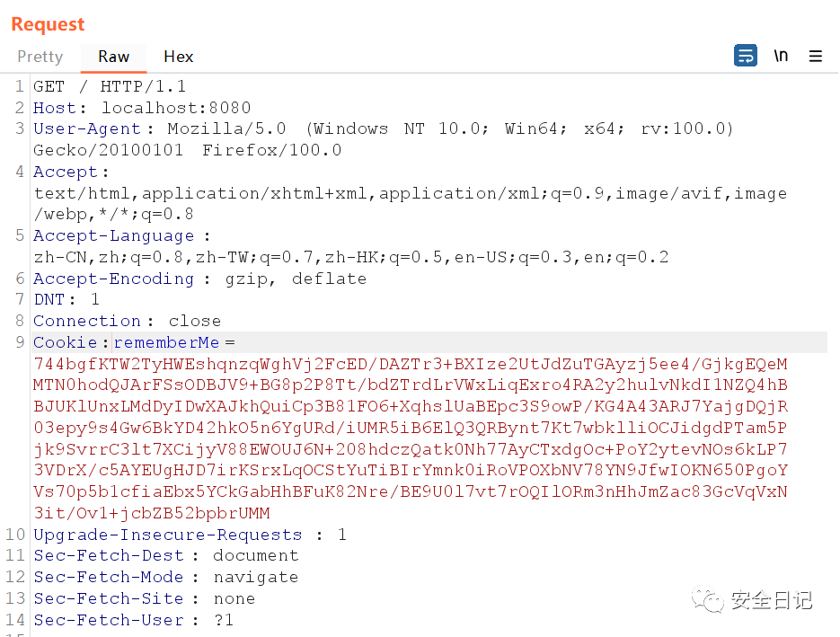Click the Connection header's close value
This screenshot has height=637, width=840.
click(x=194, y=321)
